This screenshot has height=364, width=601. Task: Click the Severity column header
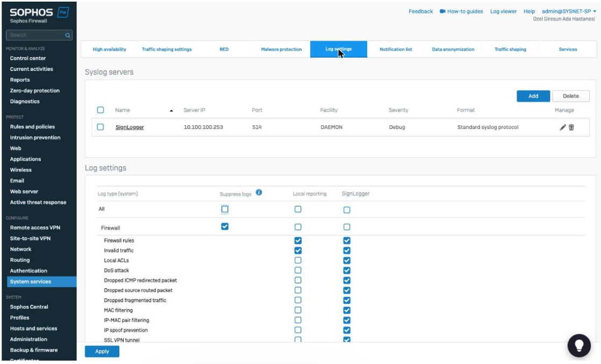coord(398,110)
